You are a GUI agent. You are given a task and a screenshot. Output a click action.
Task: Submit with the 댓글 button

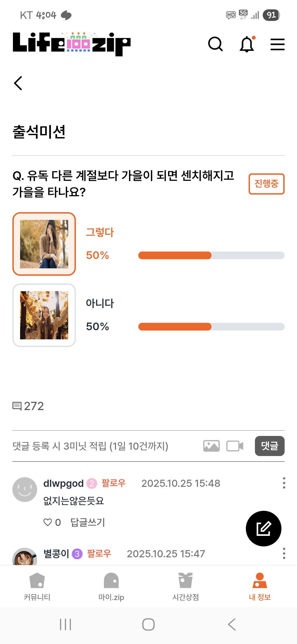pos(269,446)
